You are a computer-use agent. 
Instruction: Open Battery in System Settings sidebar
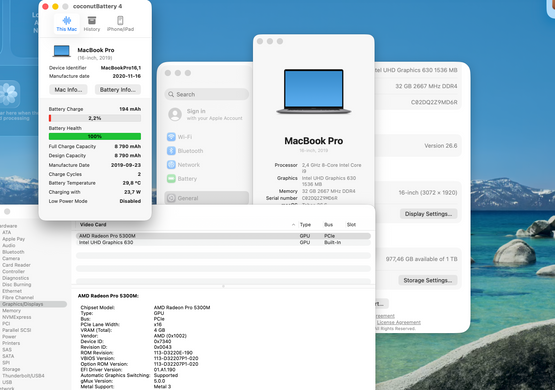[207, 179]
